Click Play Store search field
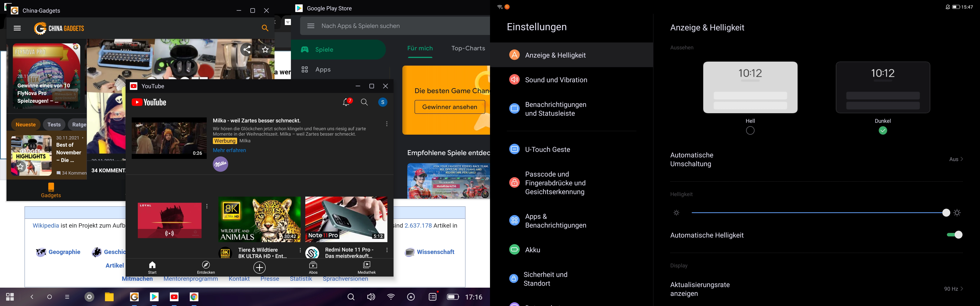This screenshot has height=306, width=980. tap(395, 26)
